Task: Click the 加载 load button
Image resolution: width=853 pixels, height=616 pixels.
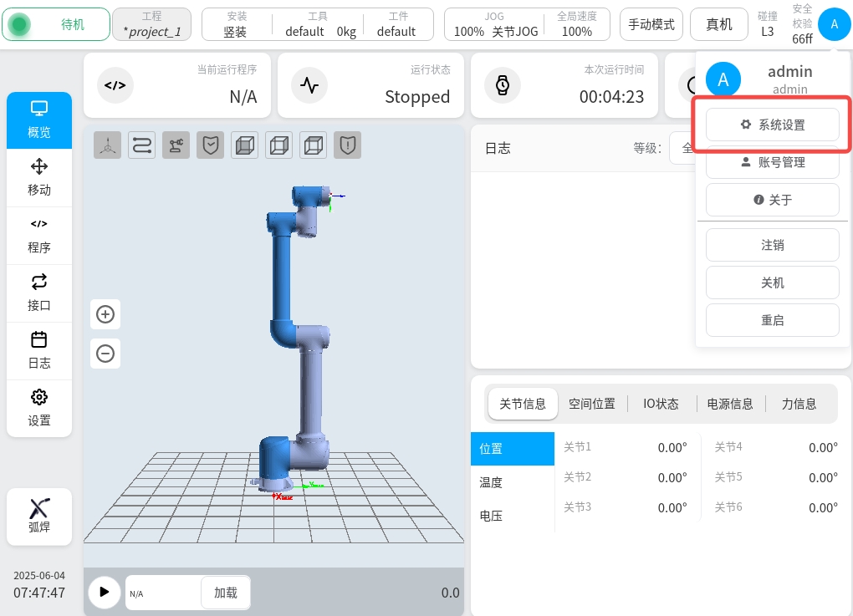Action: pos(226,593)
